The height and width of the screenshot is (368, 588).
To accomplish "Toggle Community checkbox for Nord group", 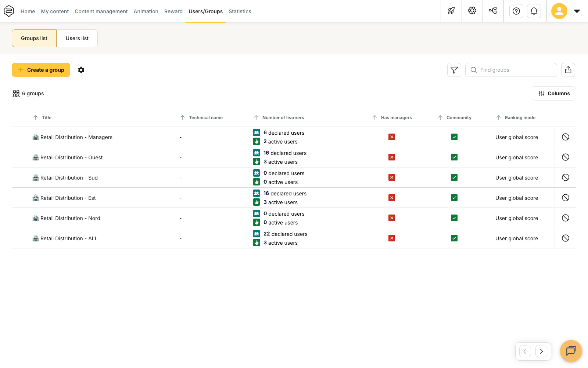I will (x=454, y=218).
